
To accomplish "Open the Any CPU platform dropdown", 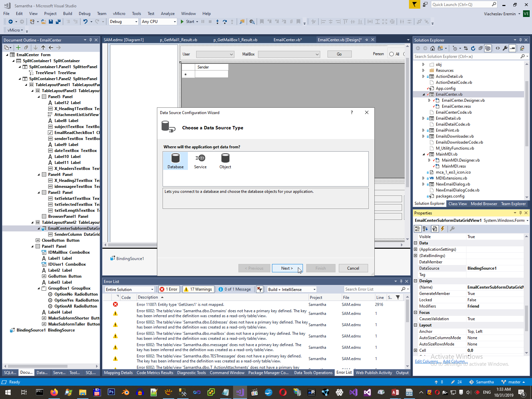I will click(159, 22).
